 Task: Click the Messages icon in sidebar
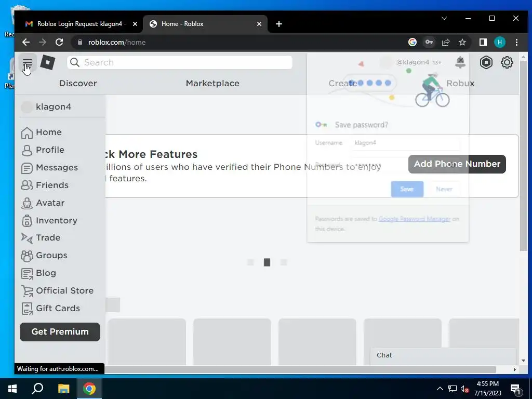[27, 168]
